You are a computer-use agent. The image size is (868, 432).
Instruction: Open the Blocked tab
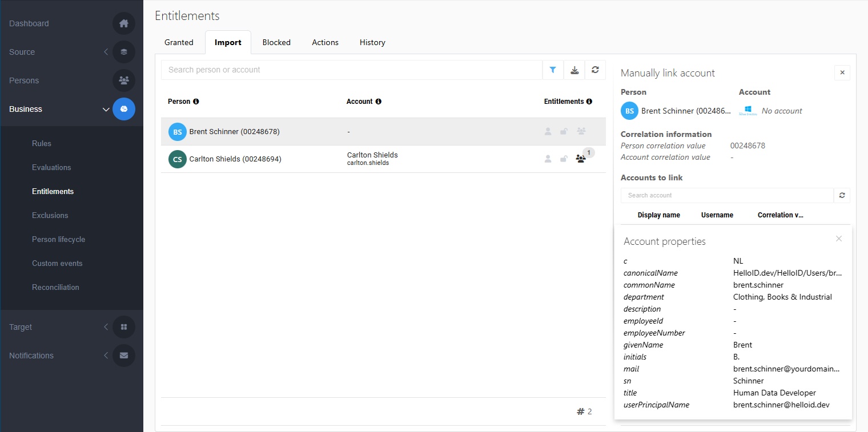pos(276,42)
